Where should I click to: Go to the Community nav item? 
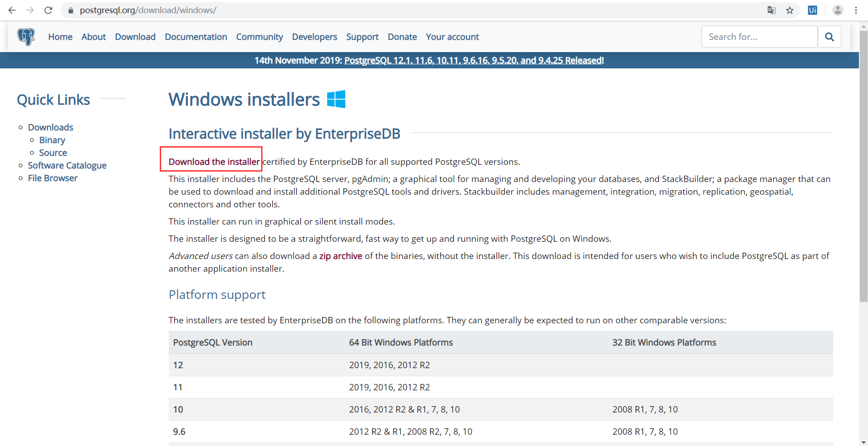[259, 37]
